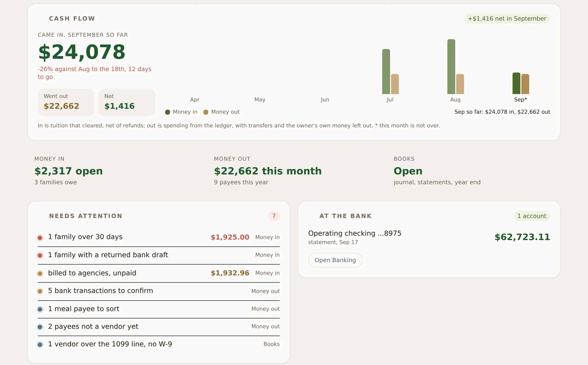
Task: Click the '+$1,416 net in September' badge
Action: [507, 19]
